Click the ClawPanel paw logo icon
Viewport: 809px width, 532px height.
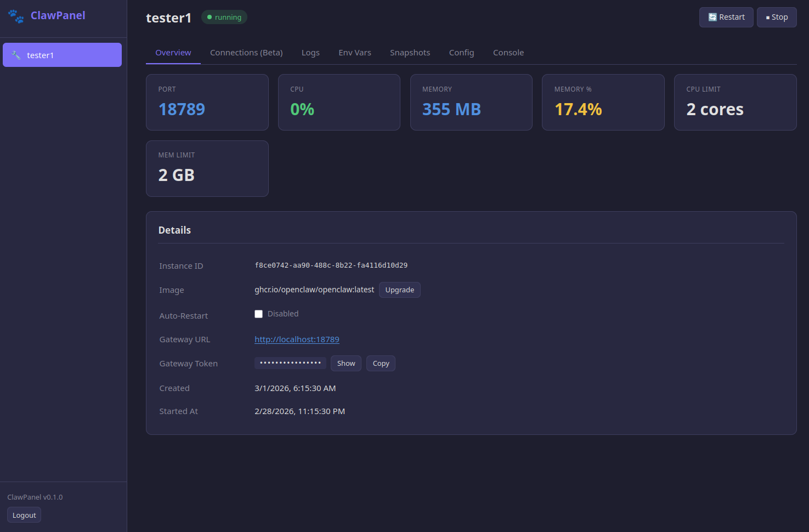tap(16, 16)
